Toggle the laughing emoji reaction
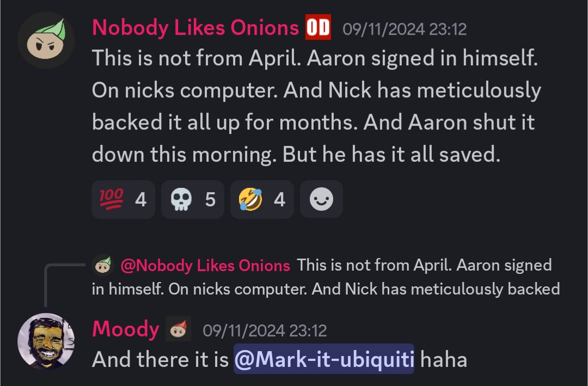Screen dimensions: 588x386 point(262,199)
